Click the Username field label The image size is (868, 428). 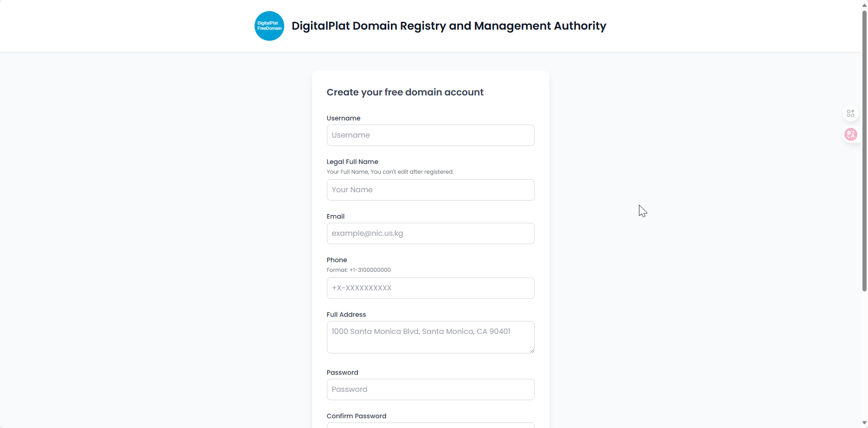[343, 118]
